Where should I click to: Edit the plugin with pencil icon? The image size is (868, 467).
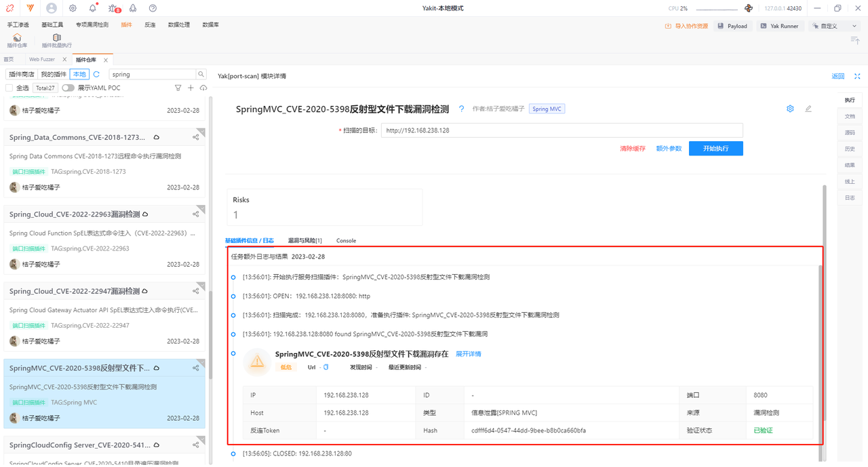pyautogui.click(x=808, y=109)
